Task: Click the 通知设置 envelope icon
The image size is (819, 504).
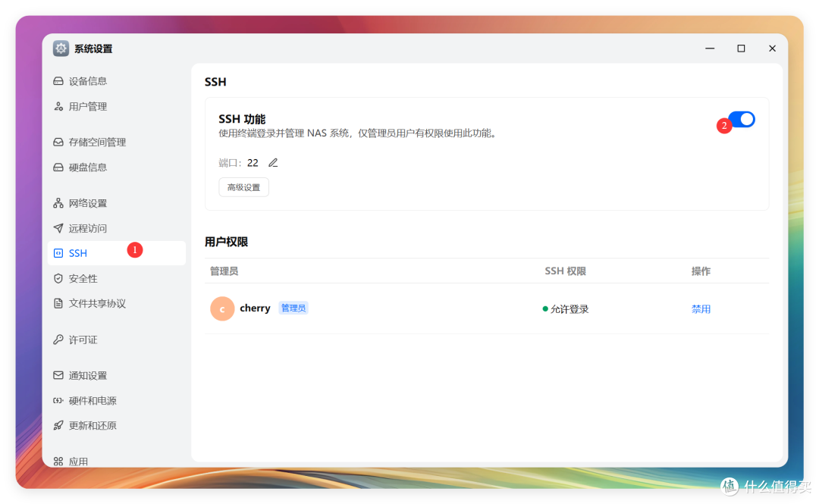Action: click(x=58, y=375)
